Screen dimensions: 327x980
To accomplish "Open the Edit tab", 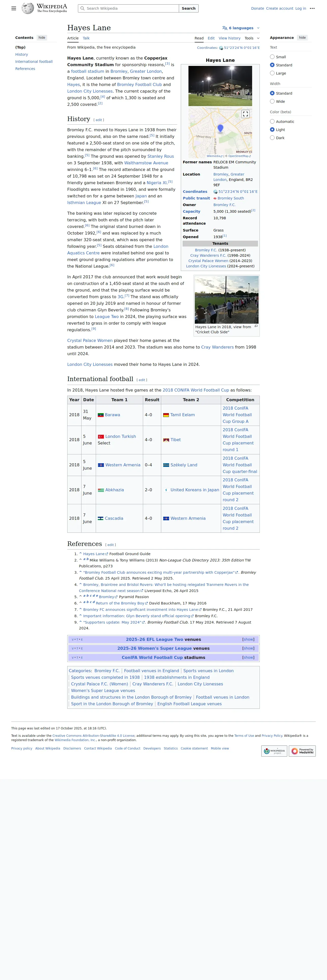I will click(x=211, y=38).
